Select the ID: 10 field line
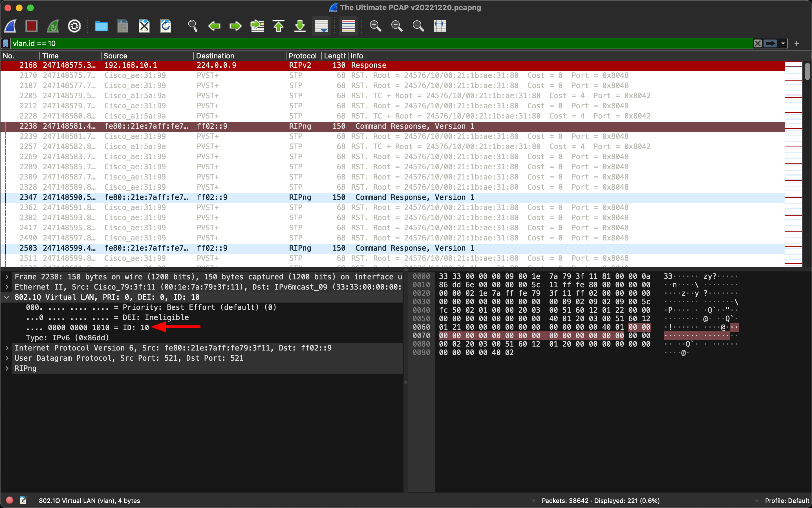This screenshot has width=812, height=508. tap(87, 328)
